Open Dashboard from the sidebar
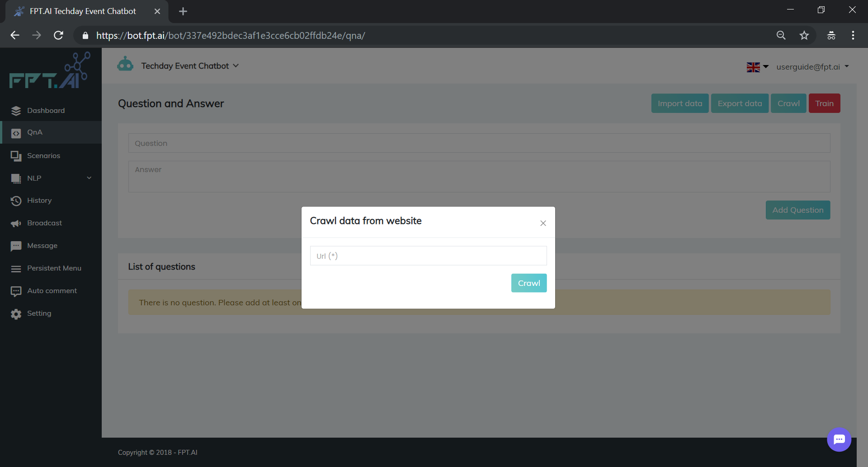Image resolution: width=868 pixels, height=467 pixels. 51,111
